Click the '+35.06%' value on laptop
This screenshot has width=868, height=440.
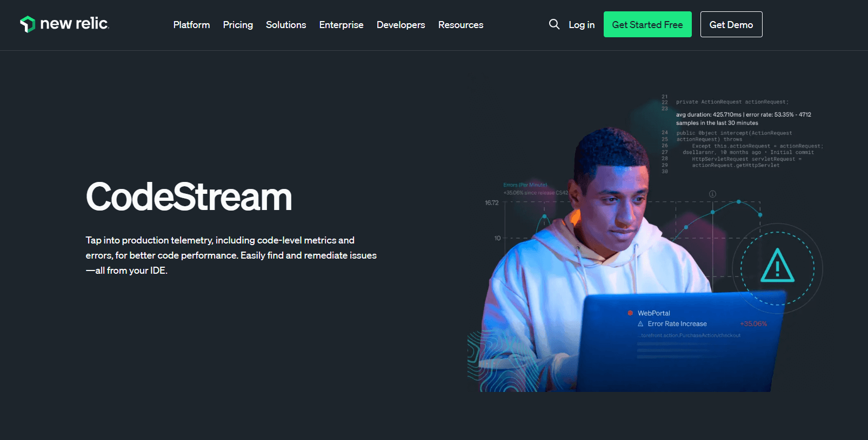(x=753, y=324)
